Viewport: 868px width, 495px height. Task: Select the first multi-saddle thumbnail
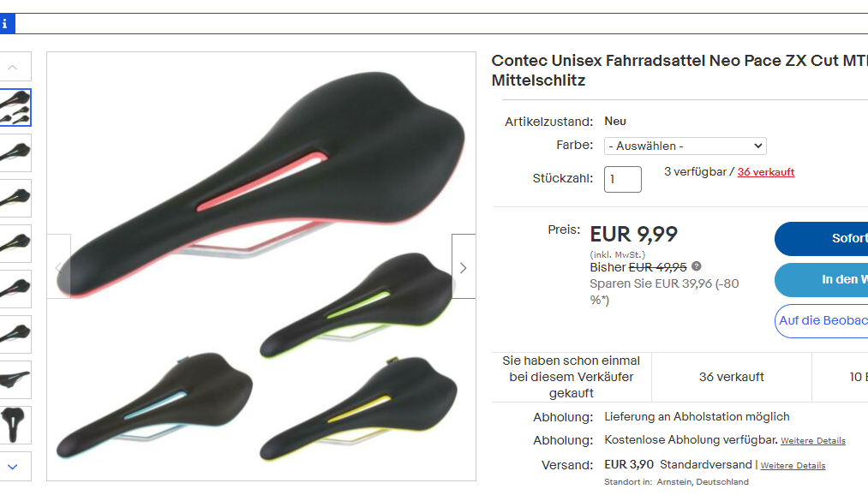(x=15, y=107)
